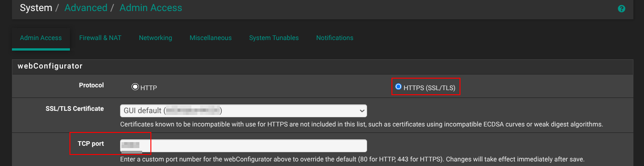Screen dimensions: 644x166
Task: Open the Miscellaneous tab
Action: [211, 38]
